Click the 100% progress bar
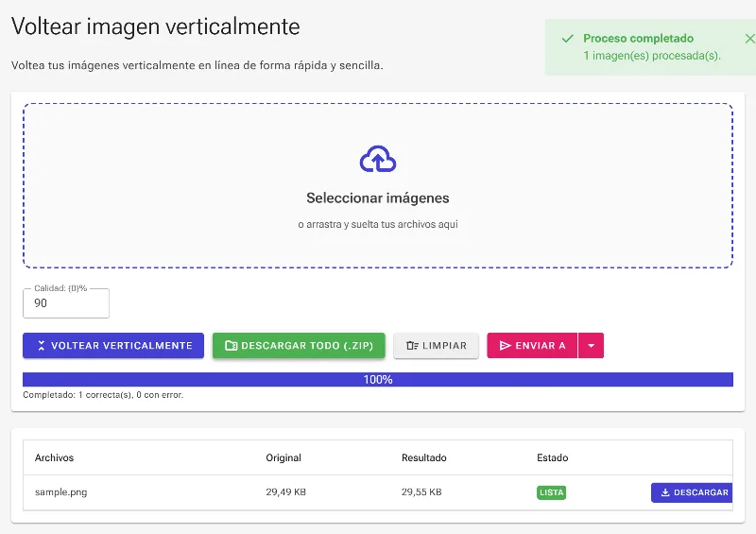The width and height of the screenshot is (756, 534). [x=378, y=380]
